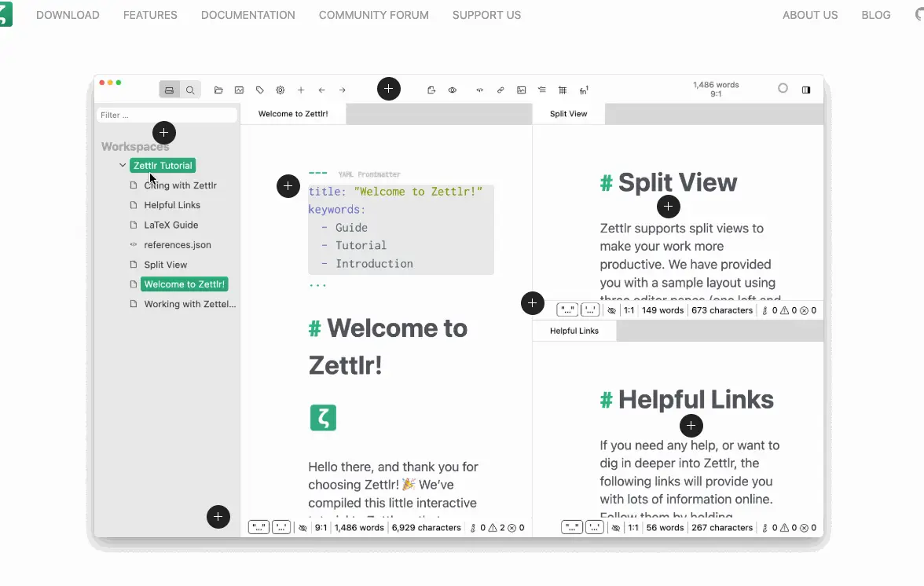Toggle the editor sidebar panel icon
The width and height of the screenshot is (924, 586).
[x=806, y=90]
